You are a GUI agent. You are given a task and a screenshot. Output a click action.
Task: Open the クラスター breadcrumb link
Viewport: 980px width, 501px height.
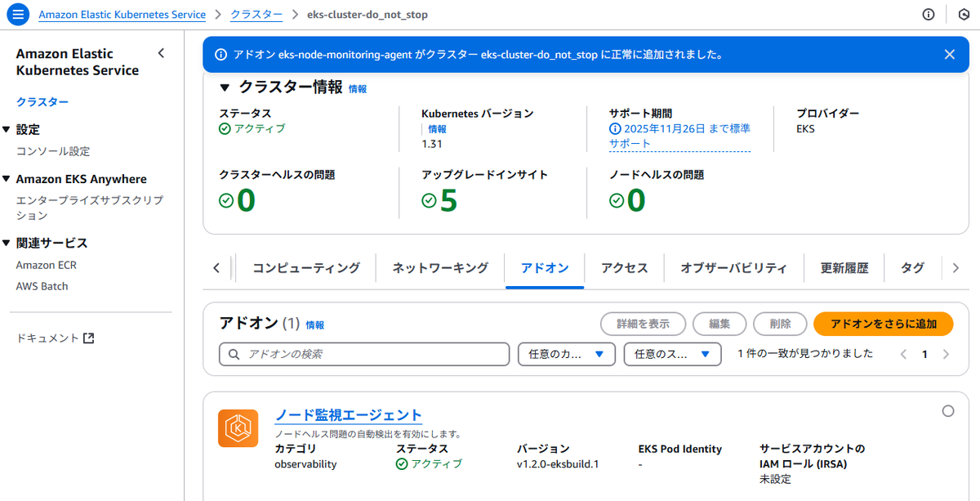pyautogui.click(x=256, y=15)
